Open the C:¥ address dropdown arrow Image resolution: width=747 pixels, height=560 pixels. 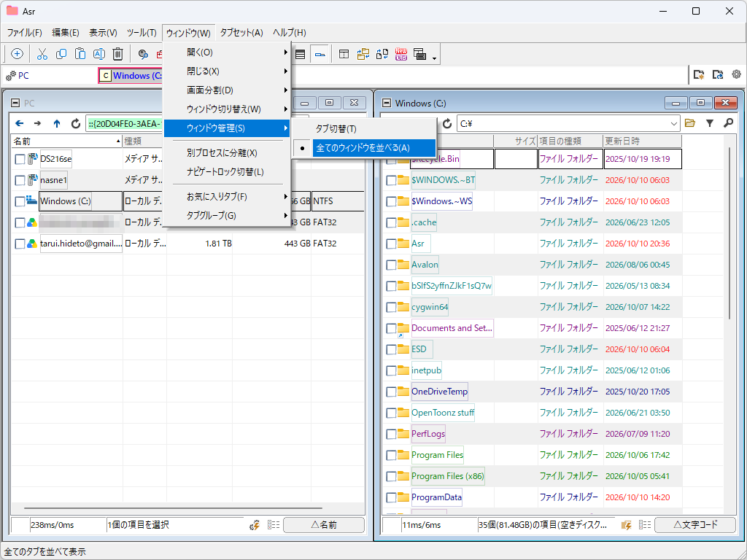coord(673,124)
